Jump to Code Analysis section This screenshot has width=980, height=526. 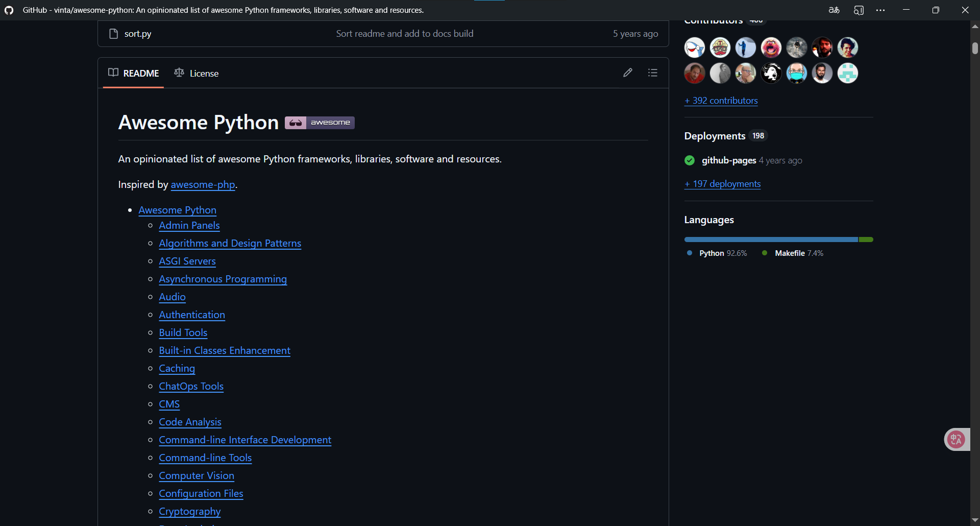[190, 422]
